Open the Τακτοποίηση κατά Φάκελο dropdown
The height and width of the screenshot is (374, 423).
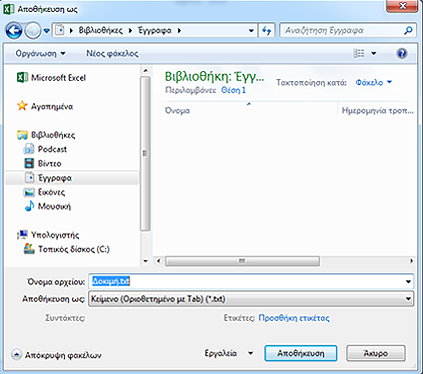point(374,82)
